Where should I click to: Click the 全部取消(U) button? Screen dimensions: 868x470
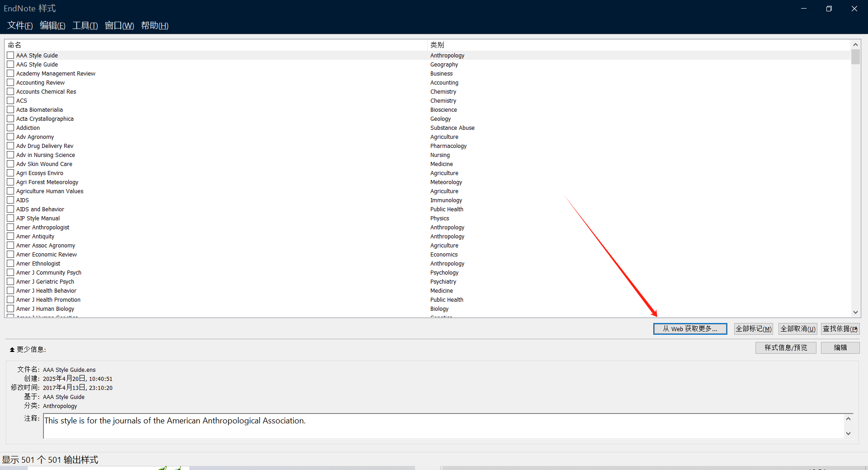click(x=798, y=329)
